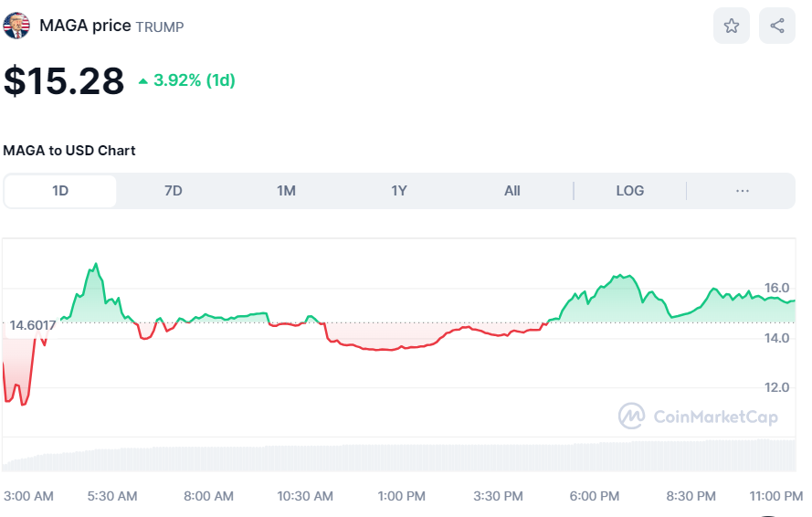Click the 14.6017 opening price label

coord(32,325)
